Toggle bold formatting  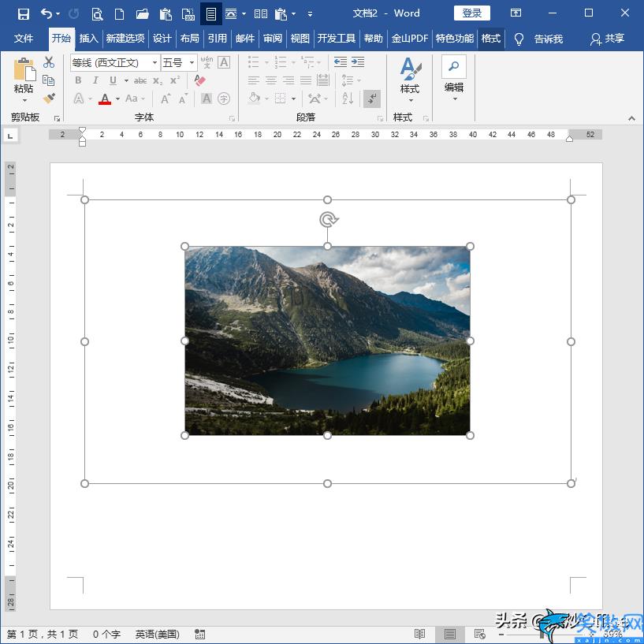pyautogui.click(x=78, y=80)
